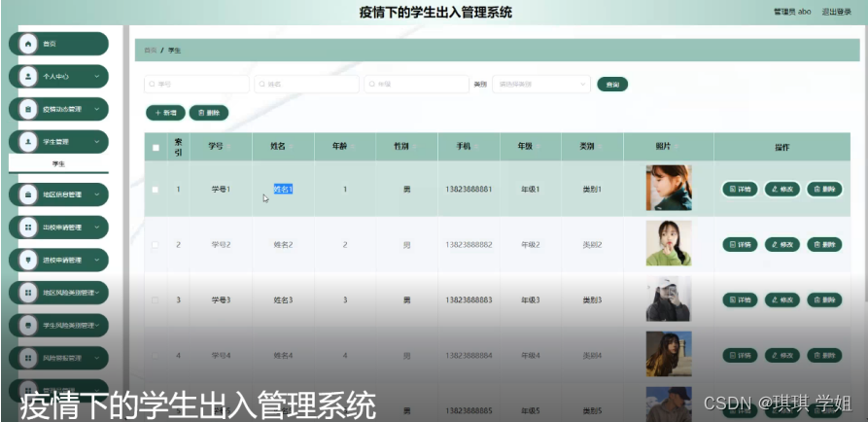Screen dimensions: 868x422
Task: Open photo thumbnail for 姓名2 row
Action: coord(669,243)
